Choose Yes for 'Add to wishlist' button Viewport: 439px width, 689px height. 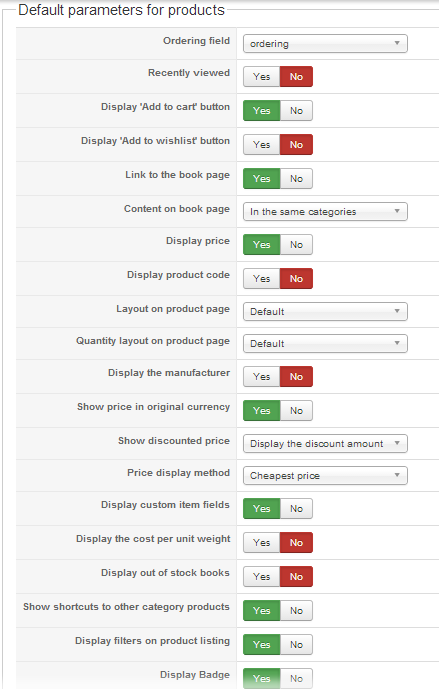(261, 145)
